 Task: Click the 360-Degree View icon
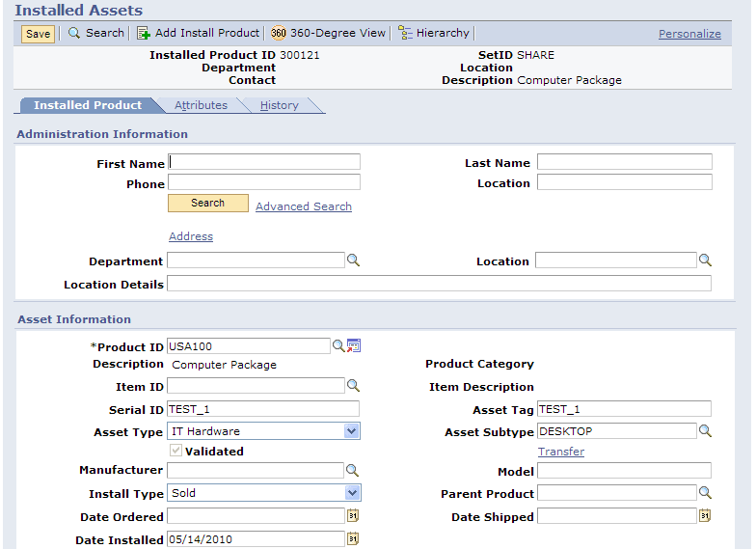278,33
